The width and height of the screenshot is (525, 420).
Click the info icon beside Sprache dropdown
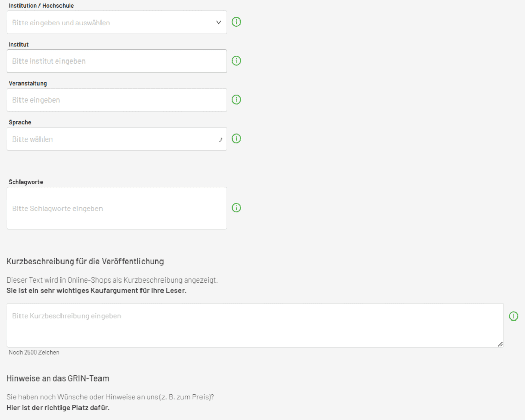[x=236, y=138]
